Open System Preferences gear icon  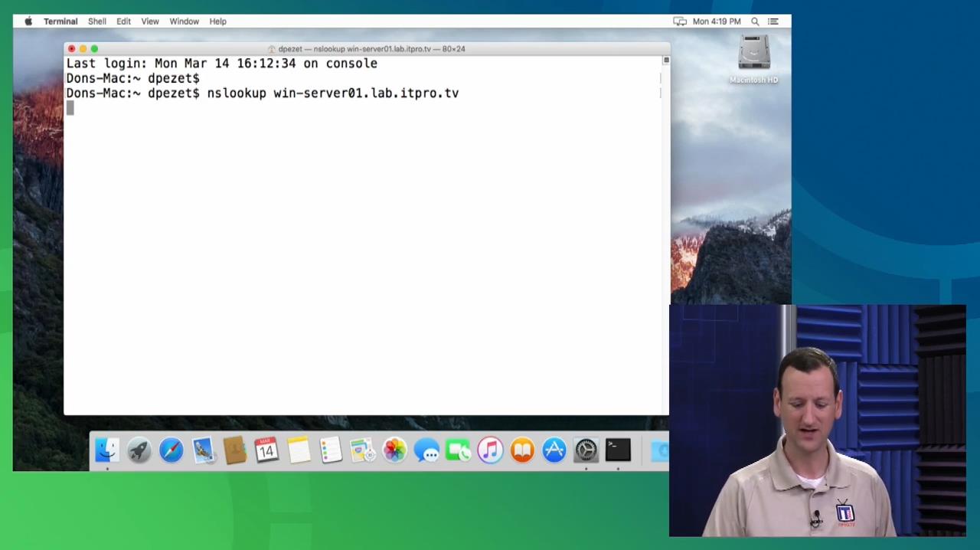tap(586, 450)
